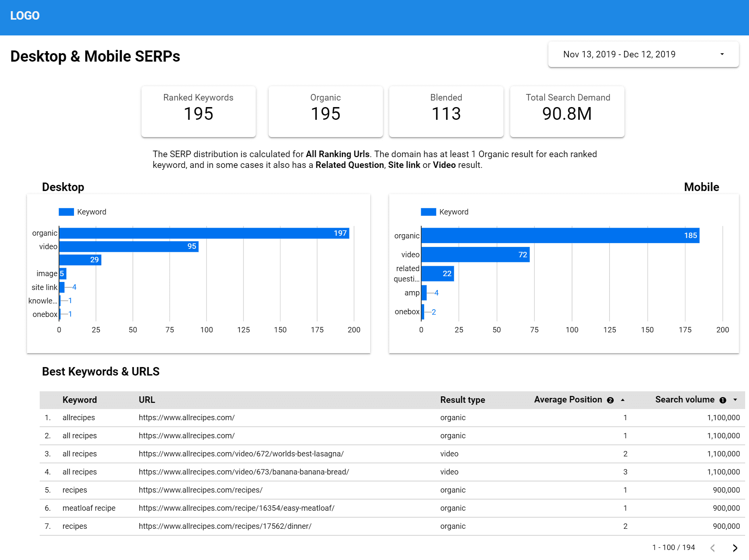Click the Keyword column header
749x560 pixels.
coord(80,400)
